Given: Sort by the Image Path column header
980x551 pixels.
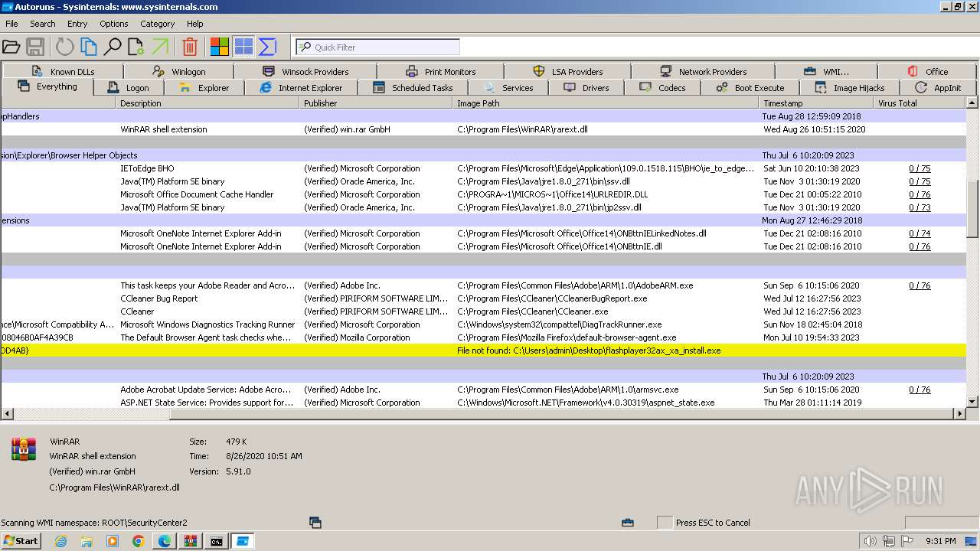Looking at the screenshot, I should click(606, 103).
